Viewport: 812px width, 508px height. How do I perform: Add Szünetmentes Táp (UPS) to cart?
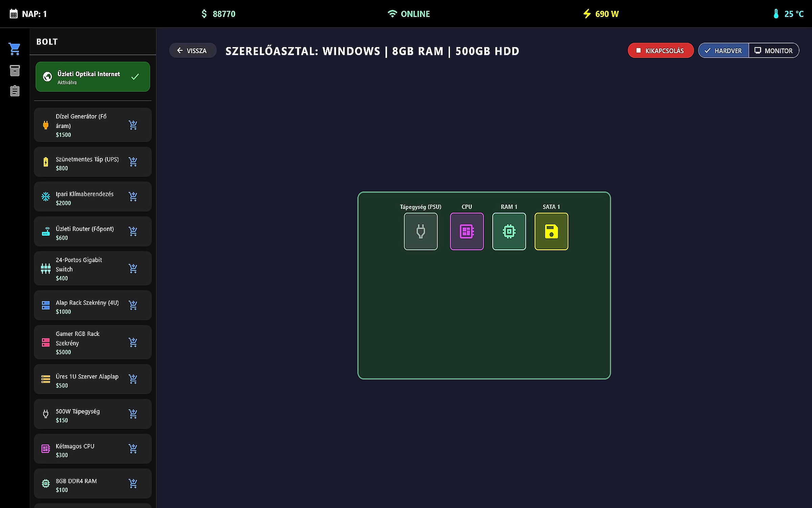(x=133, y=162)
